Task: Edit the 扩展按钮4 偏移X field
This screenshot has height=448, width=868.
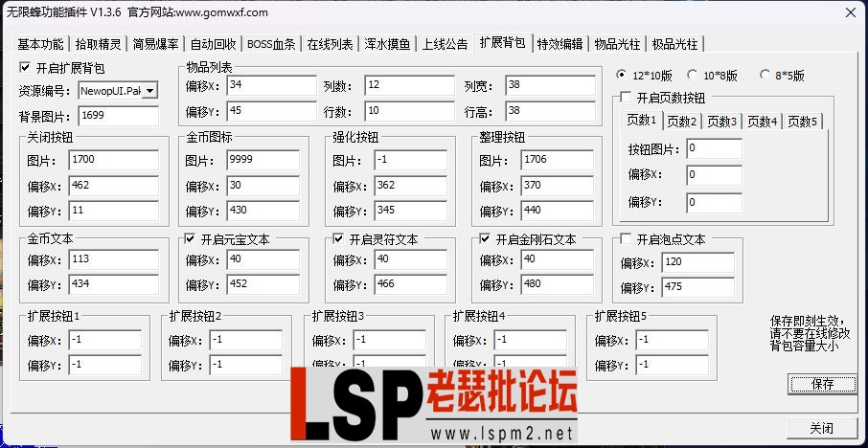Action: (x=531, y=340)
